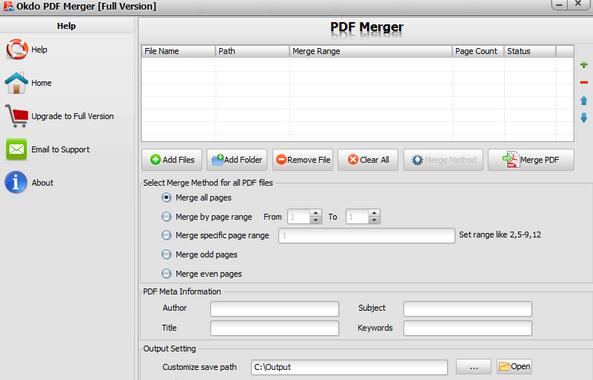This screenshot has width=593, height=380.
Task: Click the green plus add icon beside list
Action: click(x=584, y=65)
